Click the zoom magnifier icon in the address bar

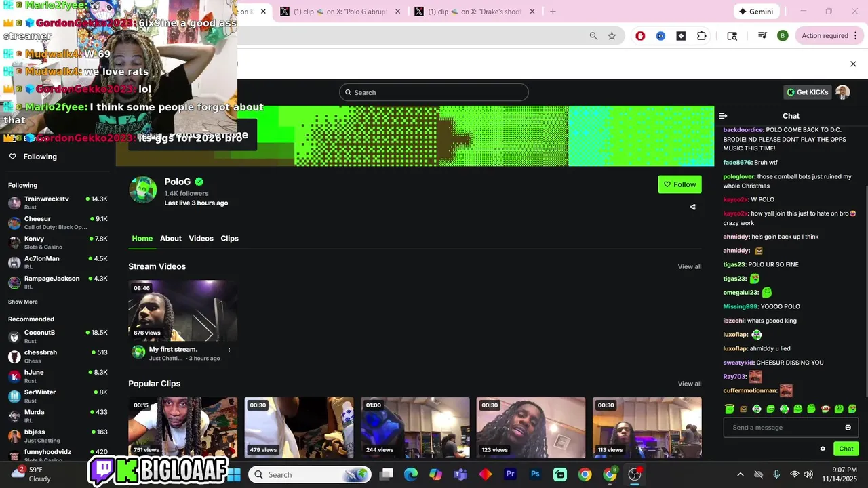[593, 36]
